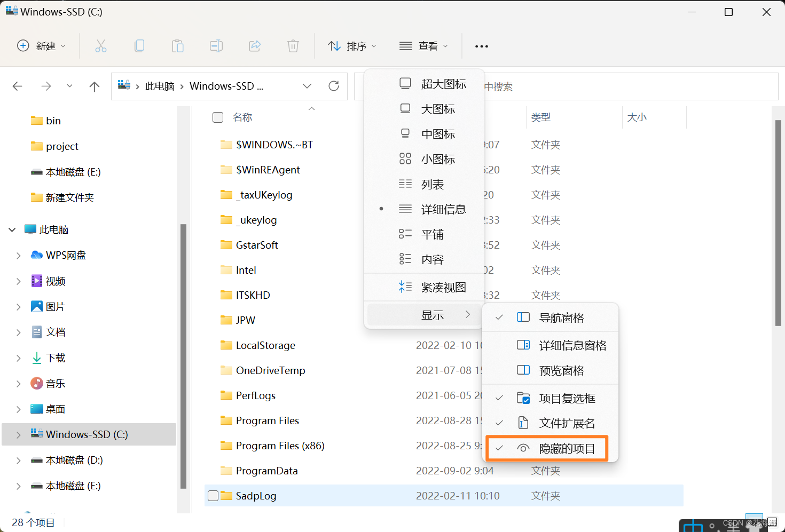Select the Program Files (x86) folder

tap(280, 446)
